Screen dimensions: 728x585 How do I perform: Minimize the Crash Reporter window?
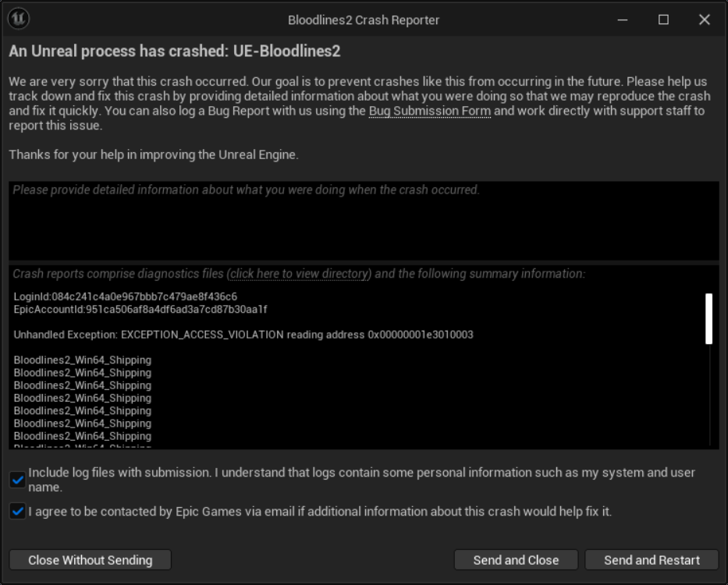click(x=623, y=19)
